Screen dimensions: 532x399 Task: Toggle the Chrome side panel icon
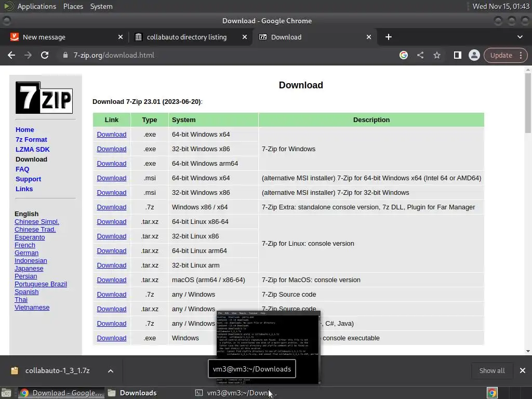pyautogui.click(x=457, y=55)
